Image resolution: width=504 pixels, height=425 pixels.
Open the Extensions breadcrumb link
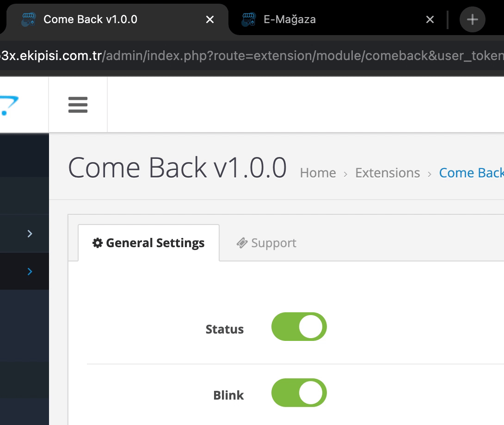[387, 173]
